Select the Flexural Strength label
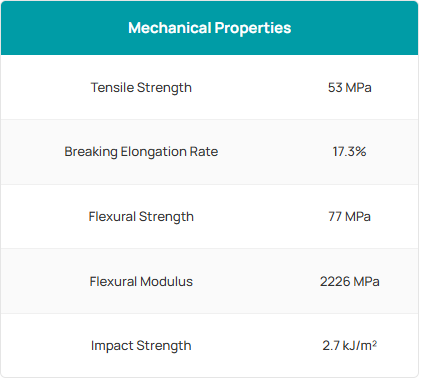 pos(141,217)
